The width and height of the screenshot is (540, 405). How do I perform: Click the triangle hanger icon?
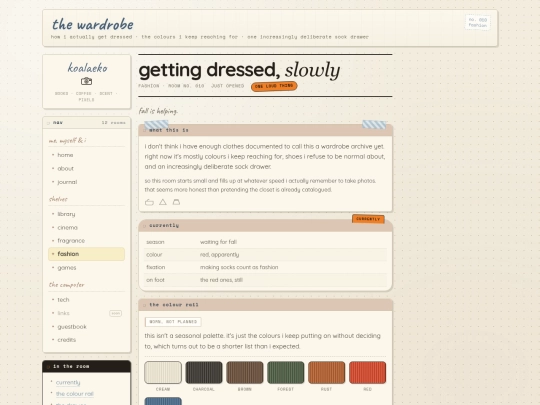[x=163, y=202]
